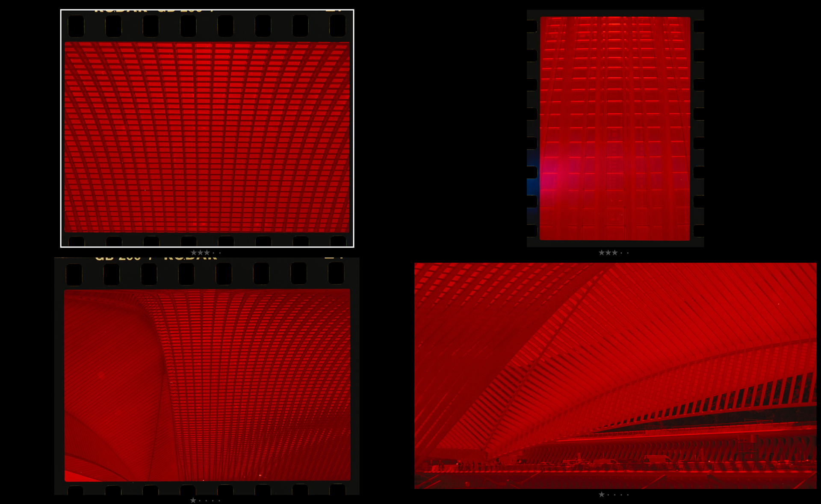The width and height of the screenshot is (821, 504).
Task: Set two-star rating on bottom-left photo
Action: click(200, 501)
